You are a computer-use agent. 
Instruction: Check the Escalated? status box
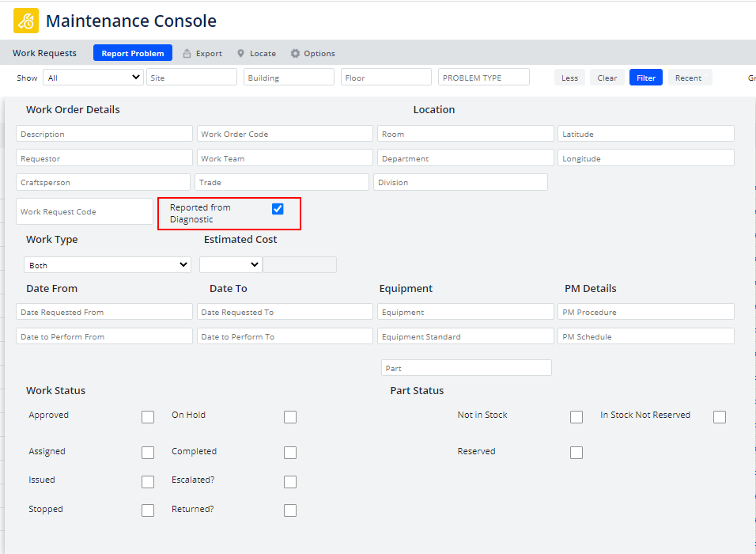click(x=290, y=482)
